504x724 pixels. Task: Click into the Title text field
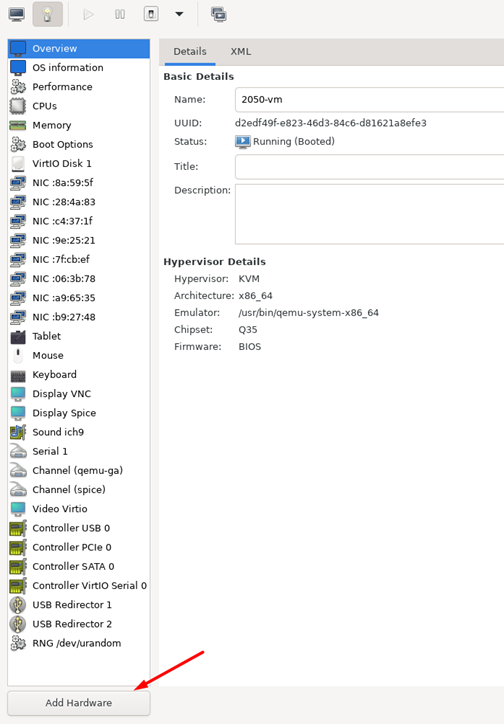(x=369, y=166)
